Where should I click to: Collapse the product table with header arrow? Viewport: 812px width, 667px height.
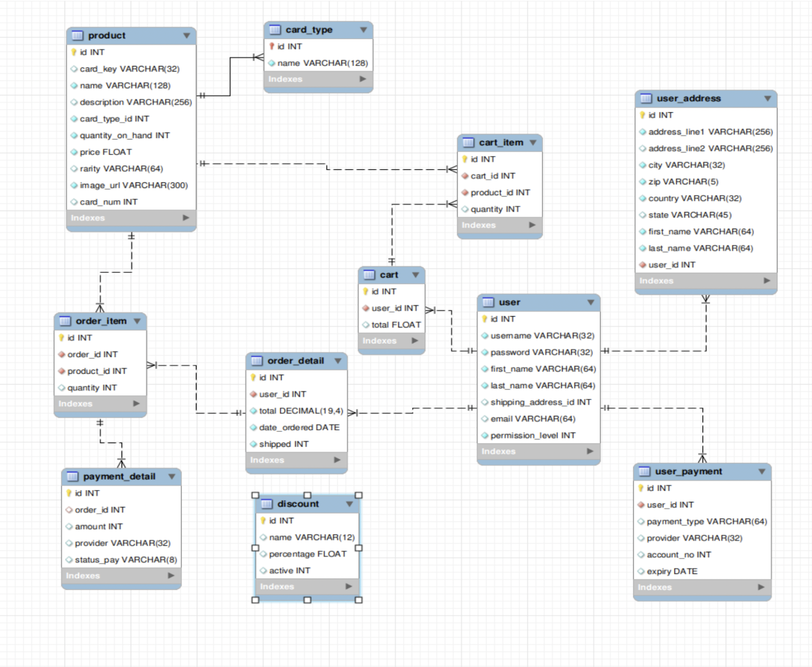pyautogui.click(x=187, y=36)
